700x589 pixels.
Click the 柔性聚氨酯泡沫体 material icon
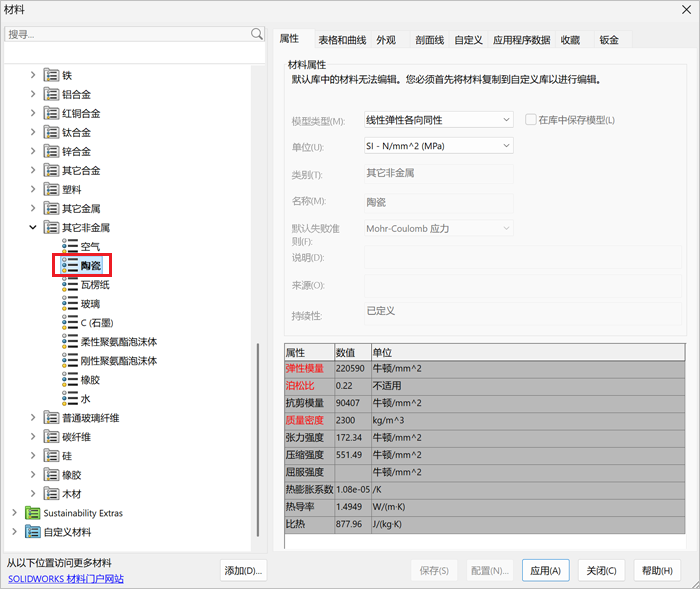click(x=70, y=342)
